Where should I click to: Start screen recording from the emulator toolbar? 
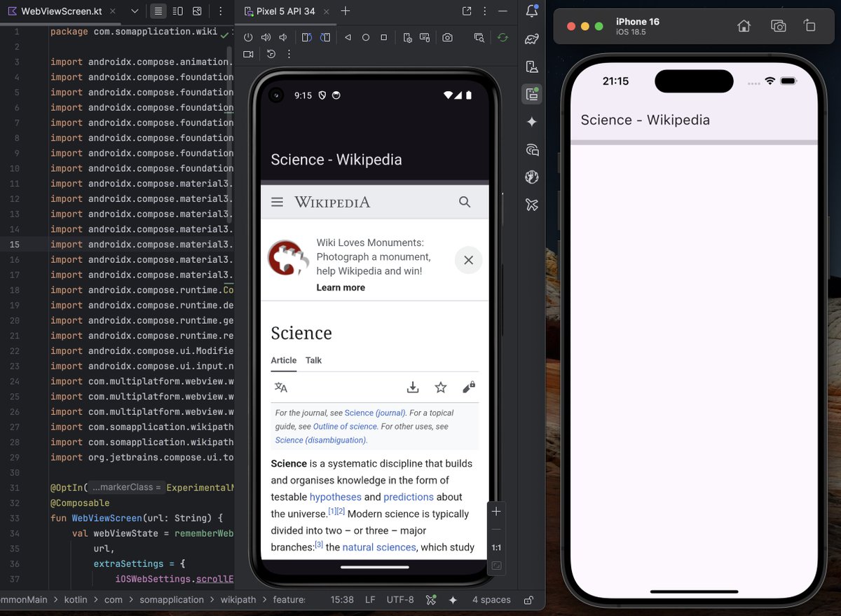click(249, 53)
